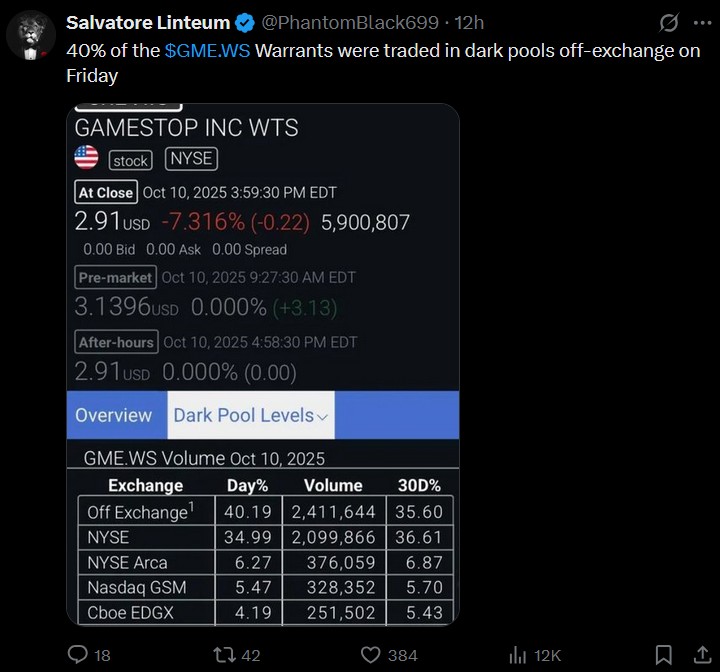Select the Off Exchange table row

click(x=265, y=511)
